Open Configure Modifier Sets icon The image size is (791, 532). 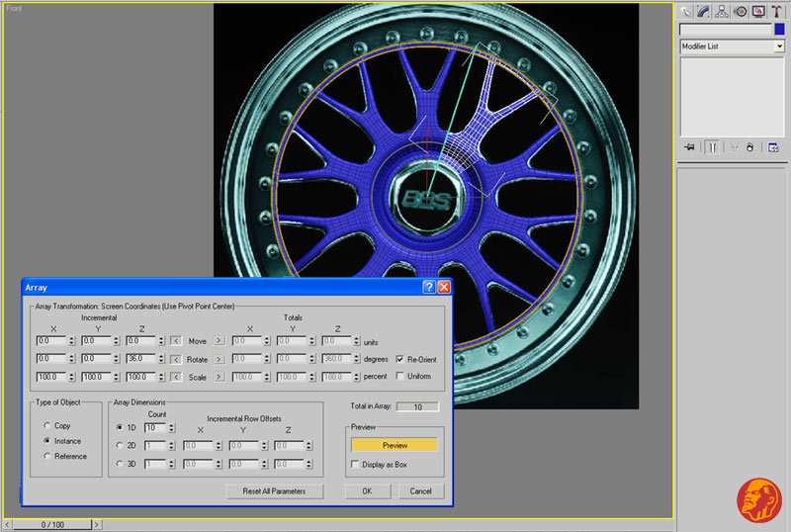[x=773, y=147]
